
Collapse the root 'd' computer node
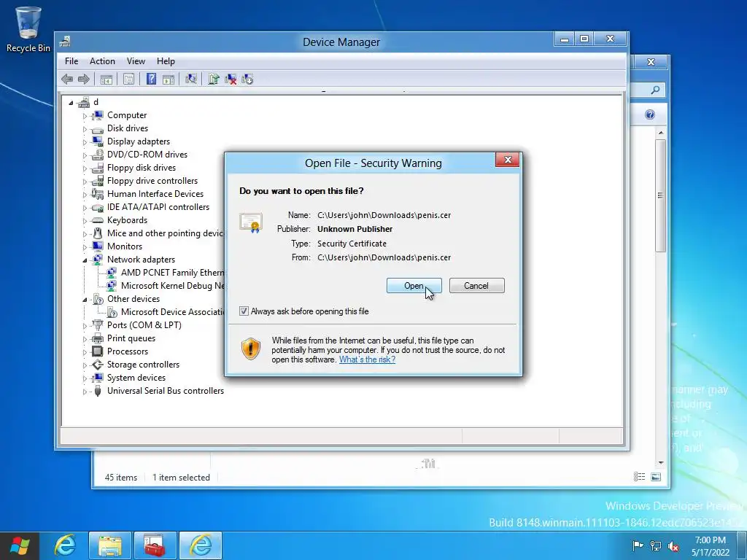[71, 102]
